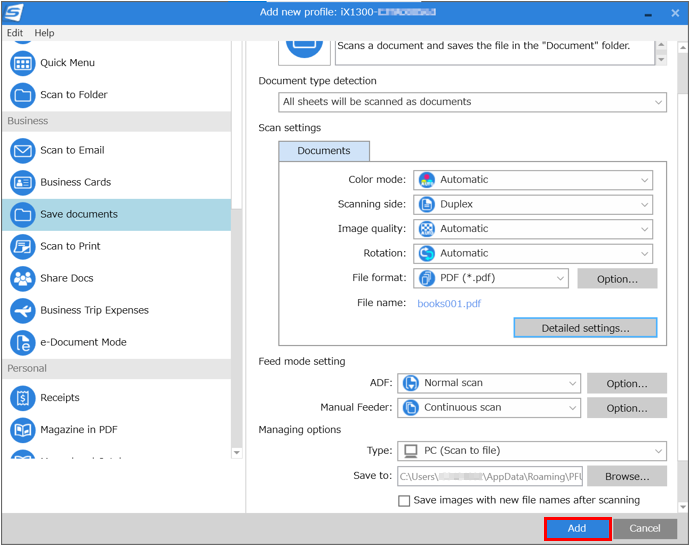The height and width of the screenshot is (546, 690).
Task: Switch to the Documents tab
Action: pos(324,151)
